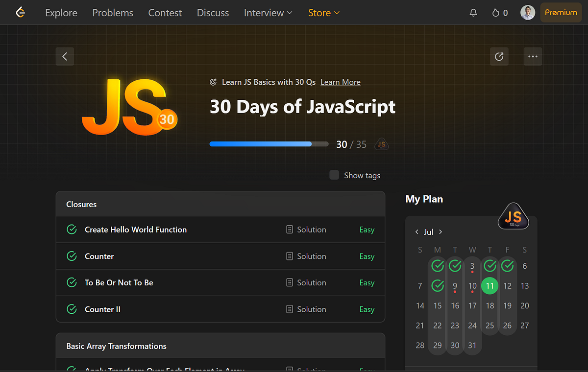
Task: Enable the Show tags checkbox
Action: coord(334,175)
